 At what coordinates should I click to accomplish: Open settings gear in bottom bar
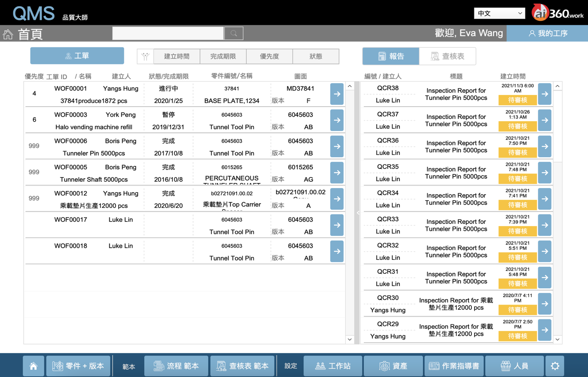click(555, 366)
